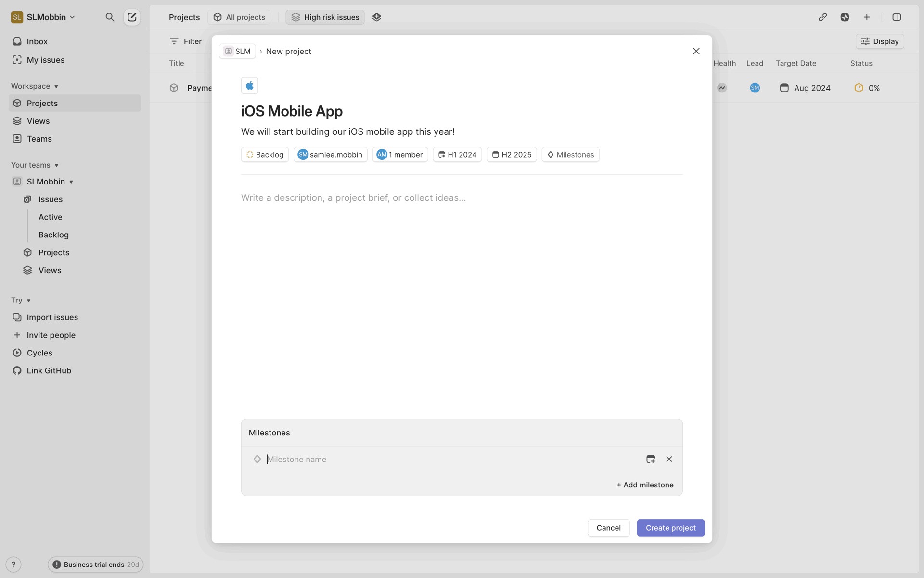Open Teams in sidebar

(x=75, y=139)
